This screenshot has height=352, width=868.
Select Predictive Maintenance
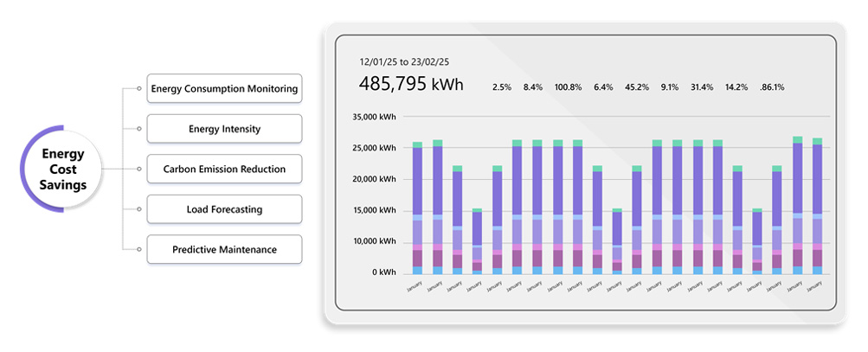(x=224, y=249)
